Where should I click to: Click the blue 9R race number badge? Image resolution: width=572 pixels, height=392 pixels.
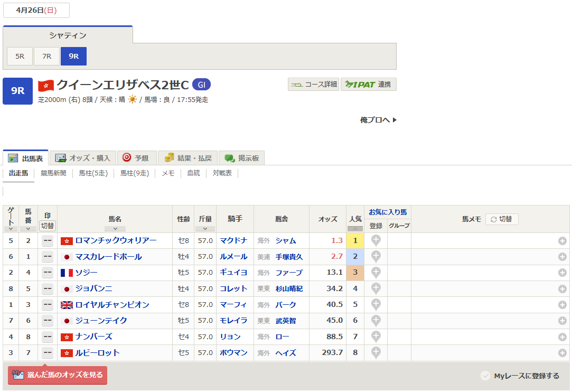pos(17,91)
